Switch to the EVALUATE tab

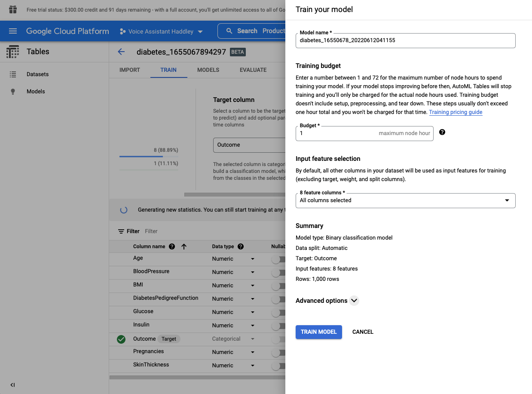tap(253, 70)
